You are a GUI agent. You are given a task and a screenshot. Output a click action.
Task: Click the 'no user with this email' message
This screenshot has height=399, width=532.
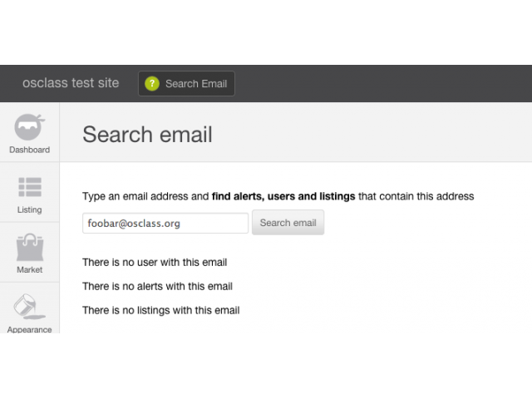coord(155,263)
